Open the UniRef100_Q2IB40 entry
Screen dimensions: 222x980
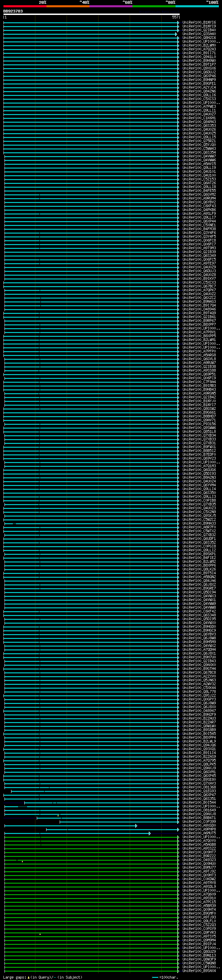199,30
